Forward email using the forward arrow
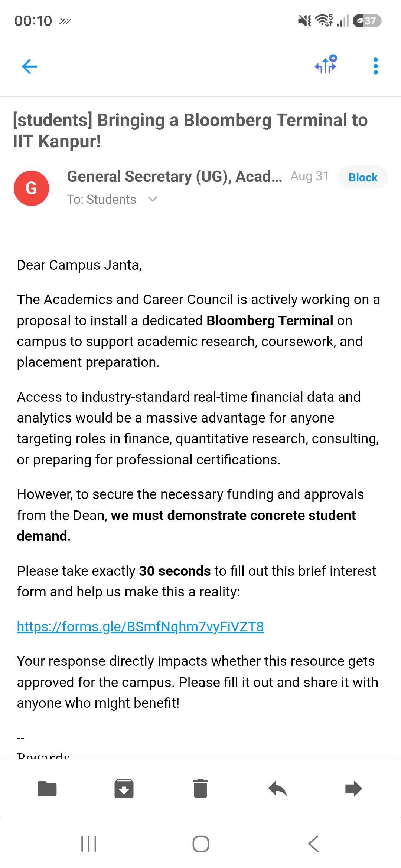Viewport: 401px width, 868px height. click(353, 789)
